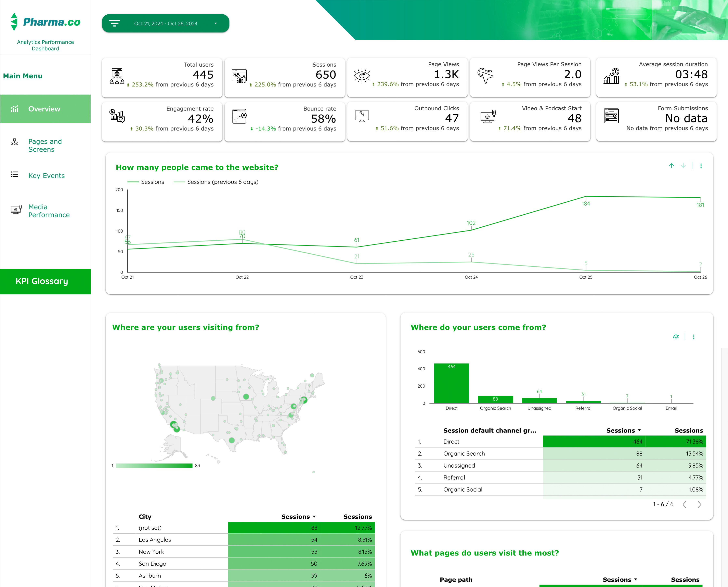Viewport: 728px width, 587px height.
Task: Open the channel chart three-dot menu
Action: click(x=694, y=337)
